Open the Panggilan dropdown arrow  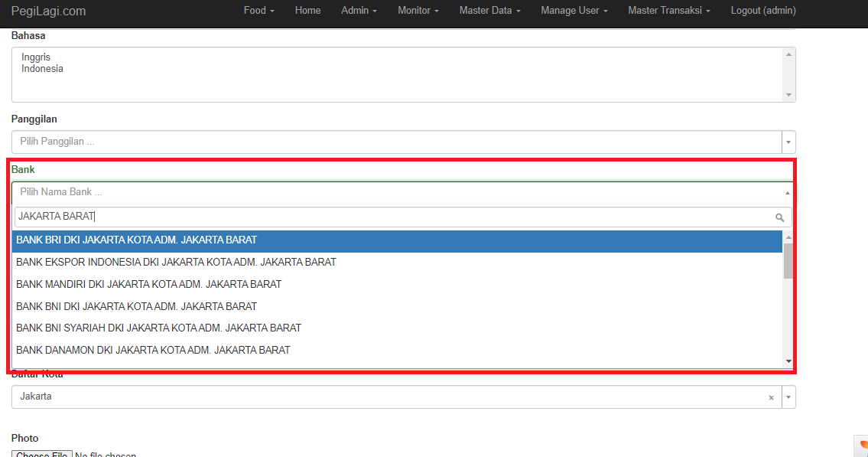pyautogui.click(x=788, y=142)
